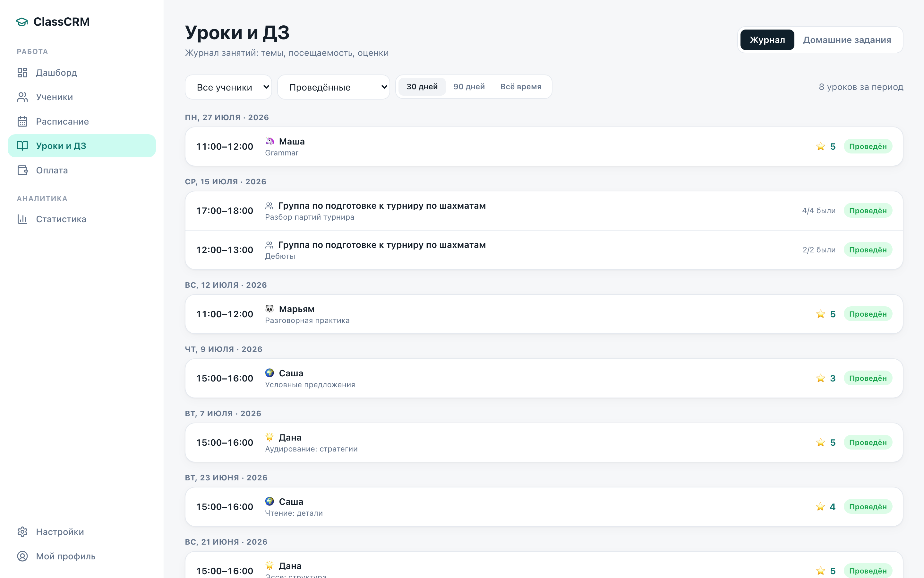Click star avatar in Аудирование: стратегии lesson

point(269,437)
